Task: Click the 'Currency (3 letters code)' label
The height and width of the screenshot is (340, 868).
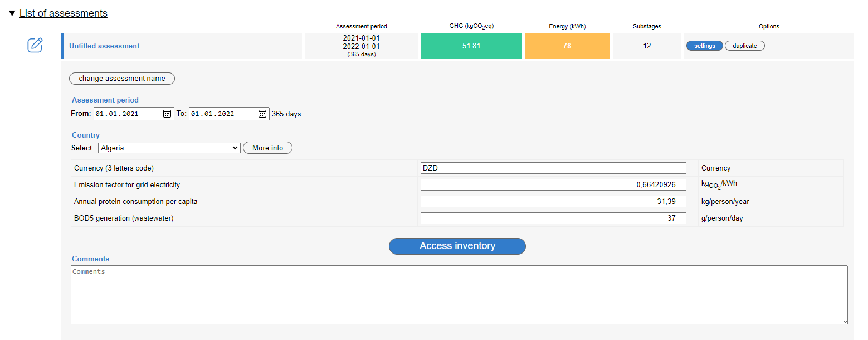Action: 114,168
